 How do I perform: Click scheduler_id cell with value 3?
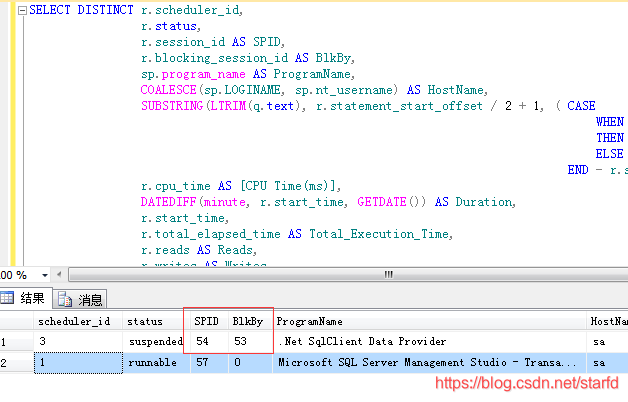(78, 342)
